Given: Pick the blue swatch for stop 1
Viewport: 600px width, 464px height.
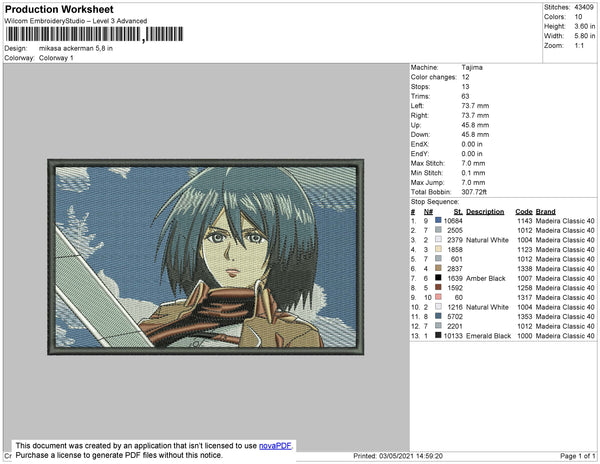Looking at the screenshot, I should [x=438, y=220].
